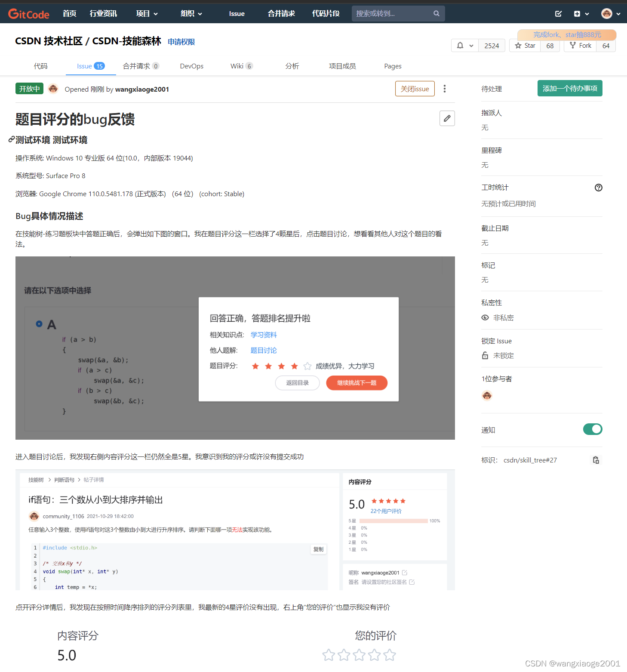
Task: Click the search magnifier icon
Action: [x=436, y=13]
